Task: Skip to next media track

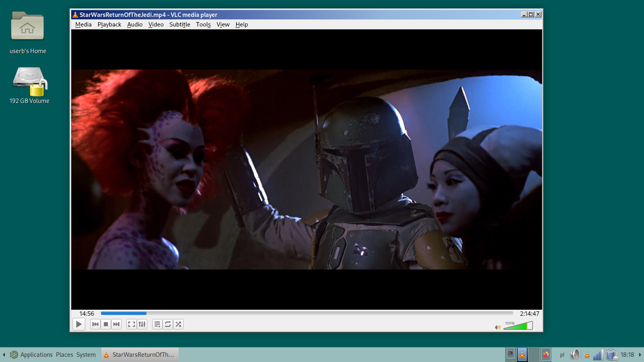Action: pos(116,324)
